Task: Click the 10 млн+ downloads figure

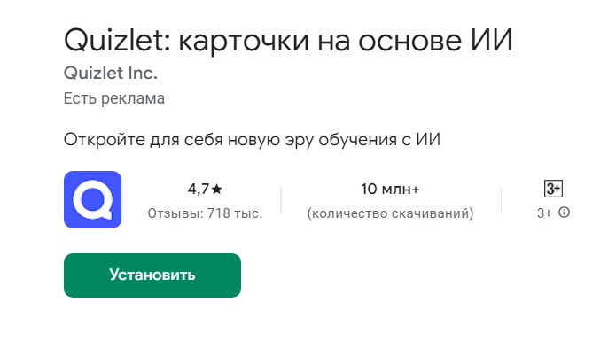Action: coord(390,190)
